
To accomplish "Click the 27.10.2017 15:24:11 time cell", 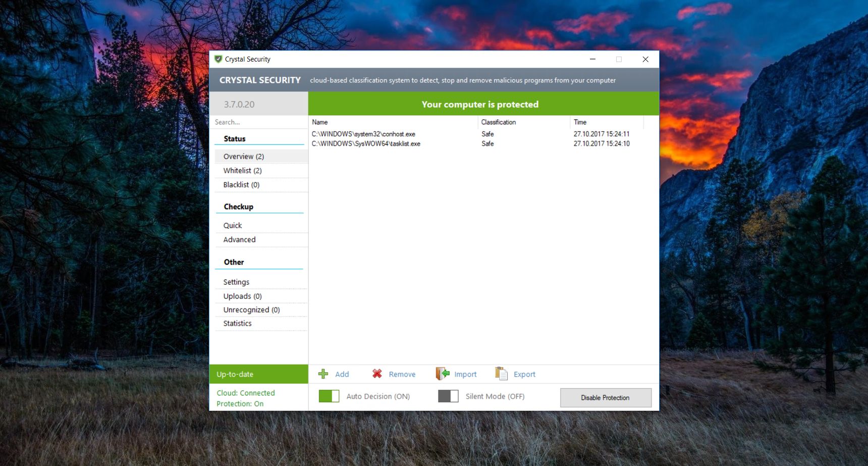I will pyautogui.click(x=602, y=134).
